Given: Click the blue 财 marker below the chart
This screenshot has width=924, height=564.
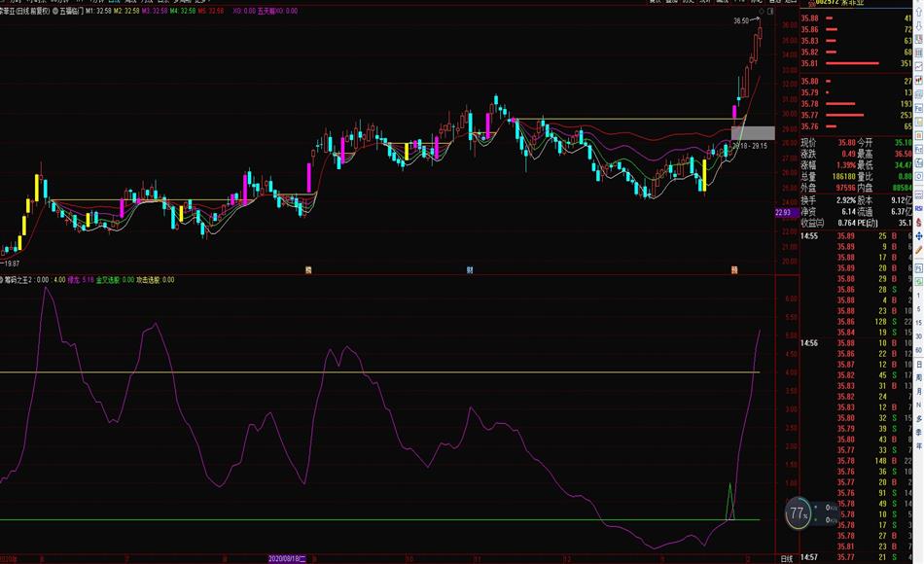Looking at the screenshot, I should click(470, 269).
